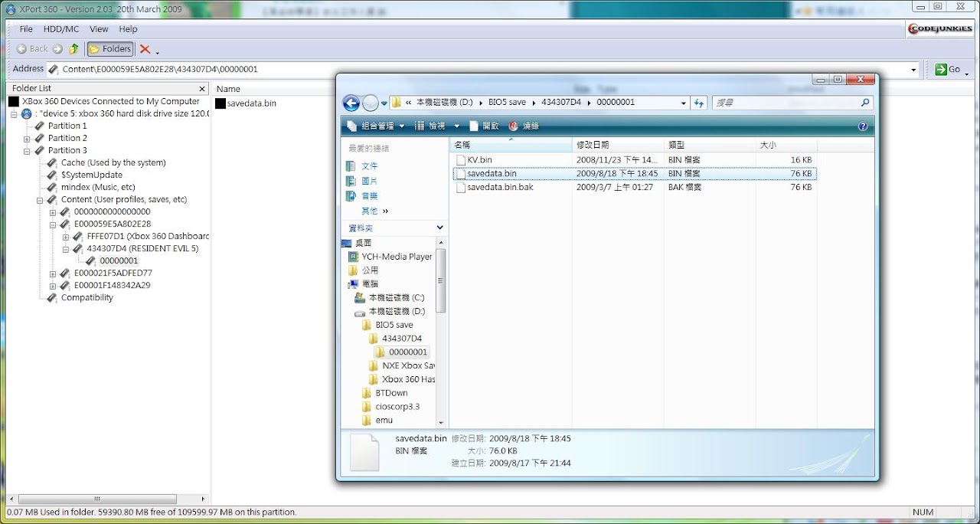
Task: Collapse the E000059E5A802E28 profile node
Action: point(53,224)
